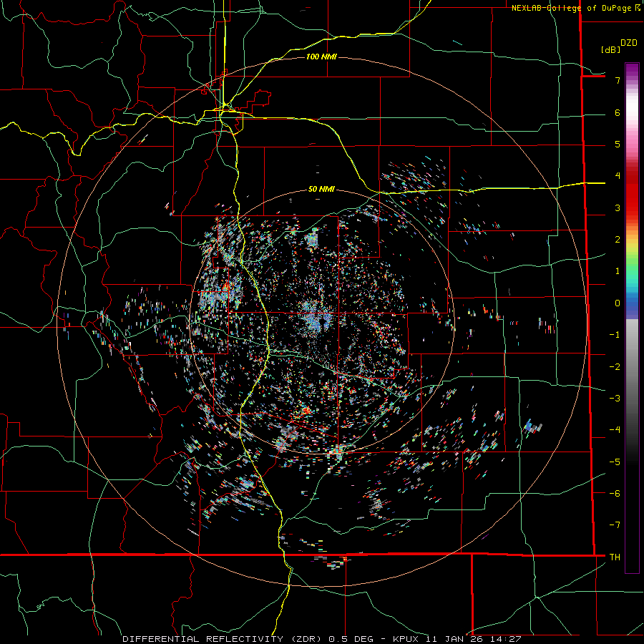
Task: Click the 3 value on the color scale
Action: 618,208
